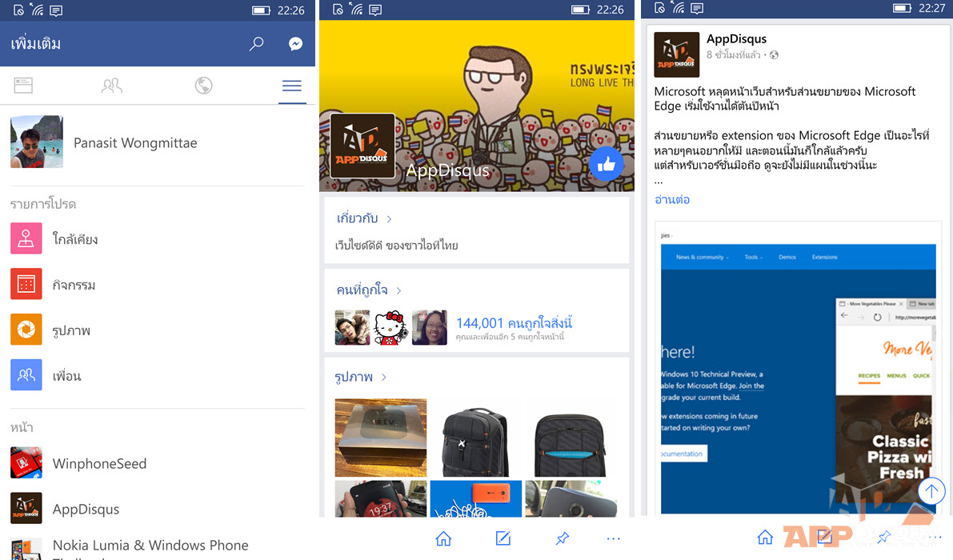Open the Messenger chat icon
The width and height of the screenshot is (953, 560).
(296, 44)
